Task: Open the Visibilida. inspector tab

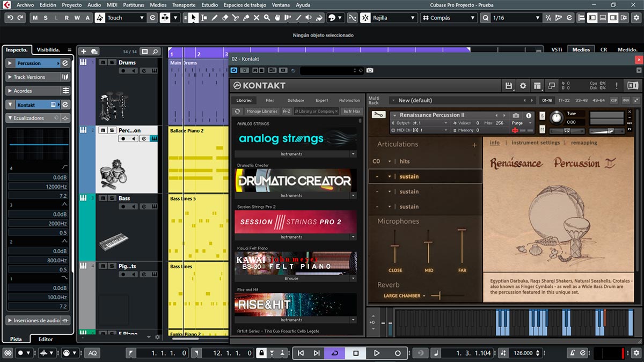Action: click(x=48, y=49)
